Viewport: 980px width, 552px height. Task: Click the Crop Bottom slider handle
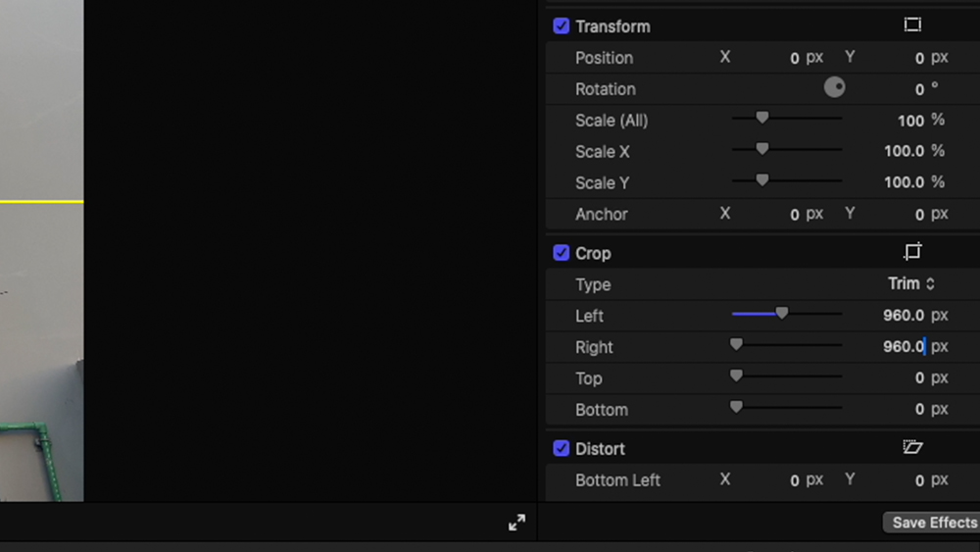736,408
